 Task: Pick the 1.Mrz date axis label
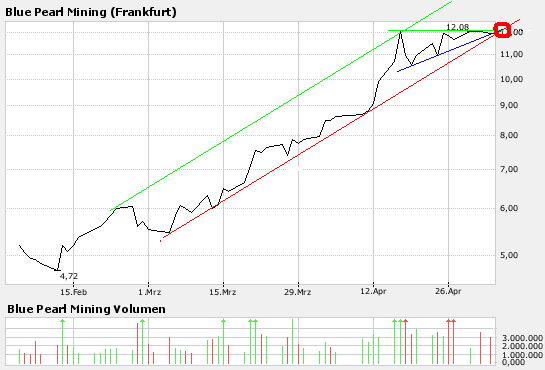coord(149,292)
